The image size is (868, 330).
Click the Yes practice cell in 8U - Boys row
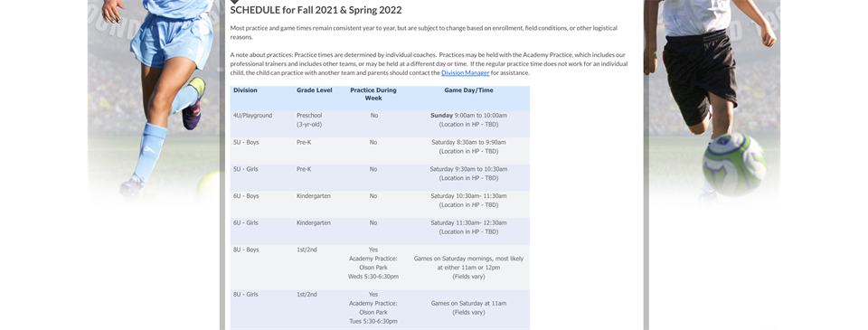[373, 250]
